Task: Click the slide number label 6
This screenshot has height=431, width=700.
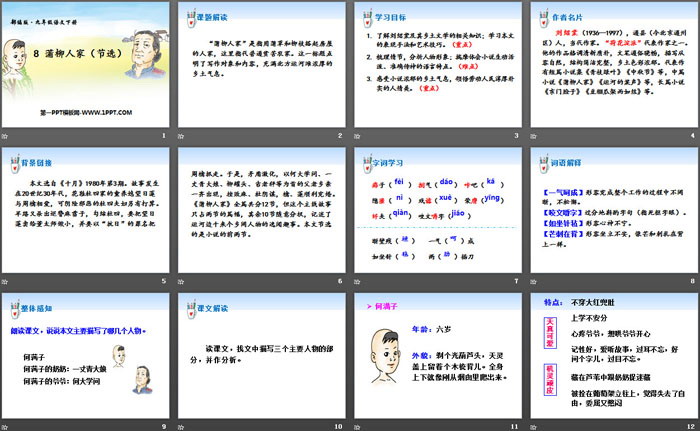Action: (x=340, y=281)
